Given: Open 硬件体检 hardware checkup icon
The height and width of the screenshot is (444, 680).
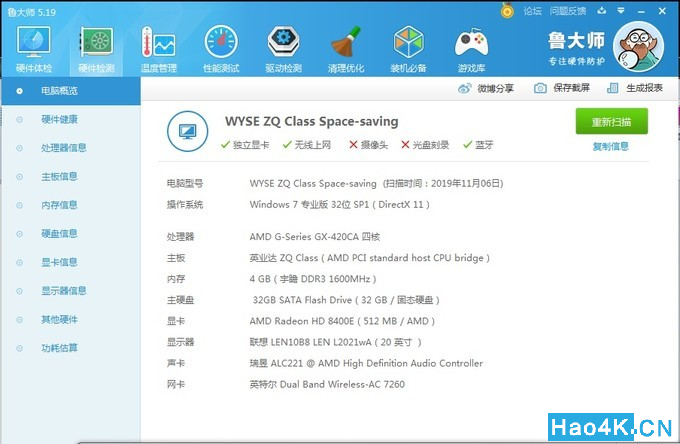Looking at the screenshot, I should pyautogui.click(x=34, y=49).
